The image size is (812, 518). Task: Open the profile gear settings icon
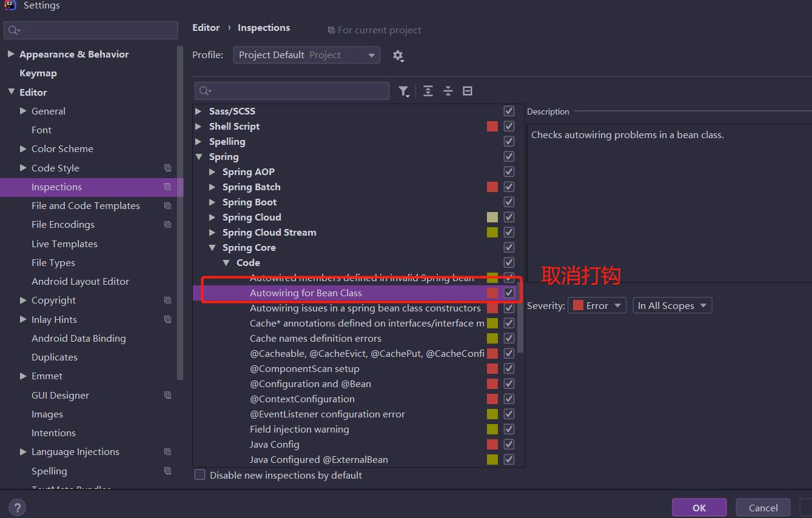398,56
